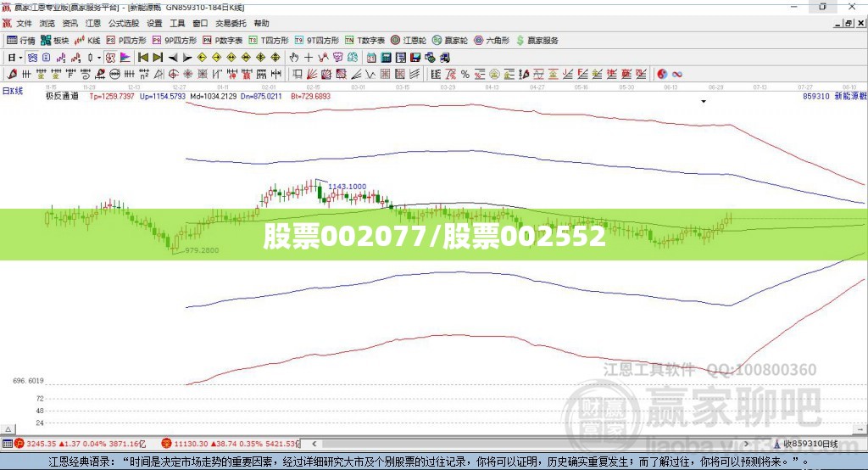868x470 pixels.
Task: Expand the 日 period dropdown
Action: 20,58
